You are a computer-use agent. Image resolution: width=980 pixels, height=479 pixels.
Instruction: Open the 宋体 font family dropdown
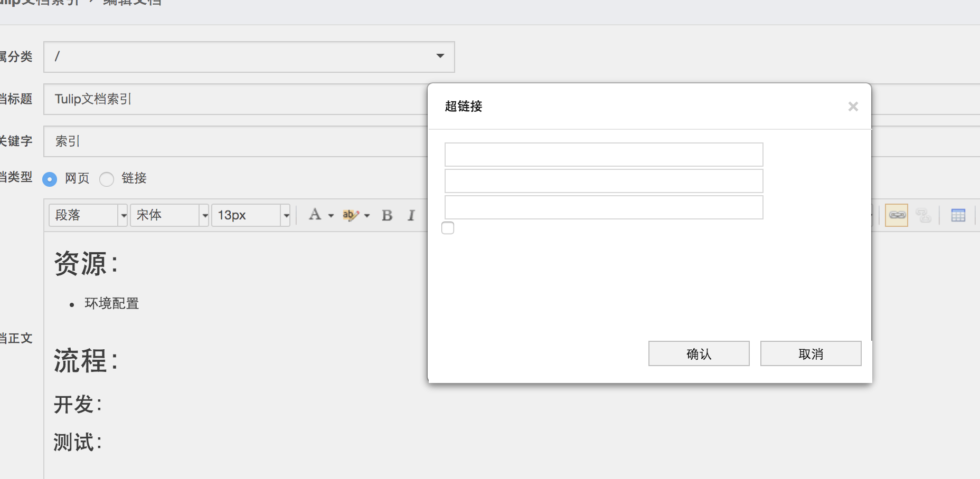click(204, 215)
